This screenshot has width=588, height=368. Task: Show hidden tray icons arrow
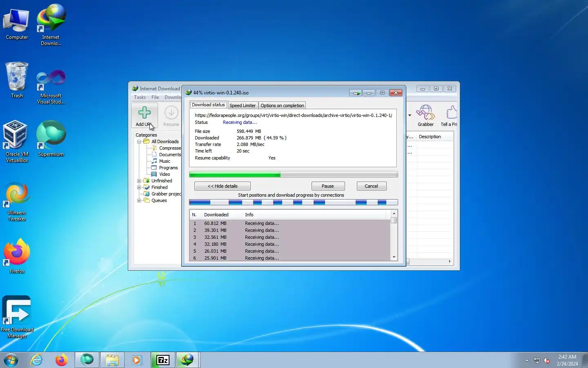click(527, 361)
